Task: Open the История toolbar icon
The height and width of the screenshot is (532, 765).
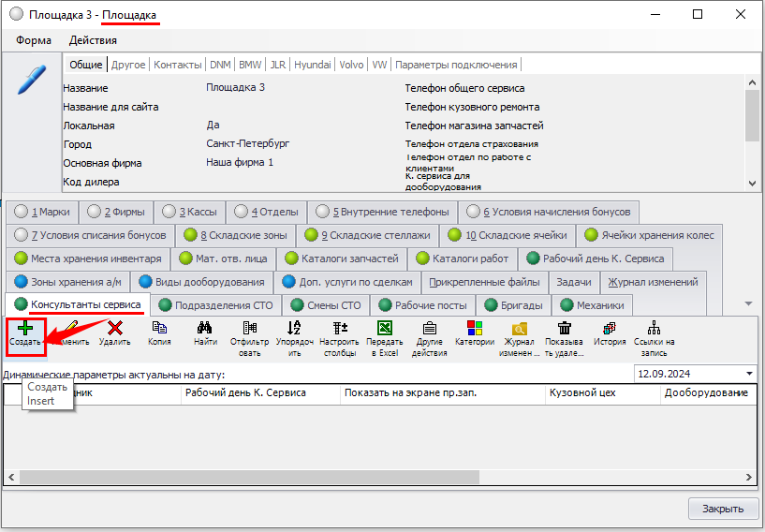Action: [x=610, y=328]
